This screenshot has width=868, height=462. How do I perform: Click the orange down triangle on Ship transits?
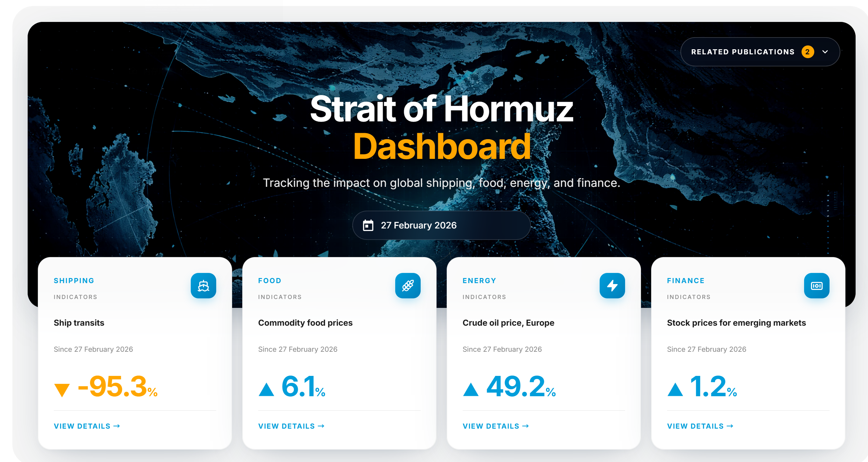pyautogui.click(x=62, y=390)
